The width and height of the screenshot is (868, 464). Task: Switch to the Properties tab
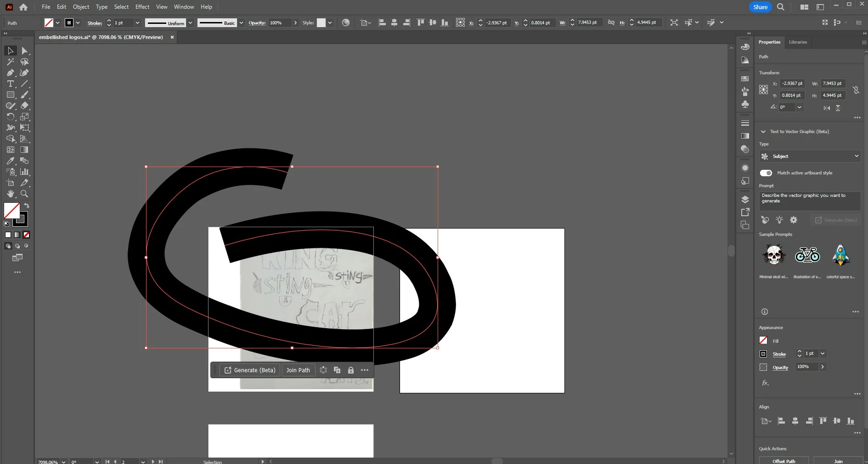(769, 42)
